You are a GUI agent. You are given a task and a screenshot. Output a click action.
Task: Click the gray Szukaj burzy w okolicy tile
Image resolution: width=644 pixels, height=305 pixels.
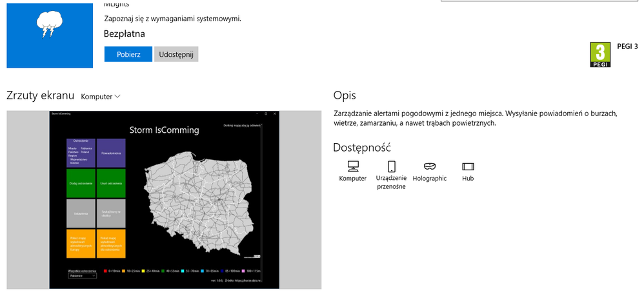coord(111,213)
